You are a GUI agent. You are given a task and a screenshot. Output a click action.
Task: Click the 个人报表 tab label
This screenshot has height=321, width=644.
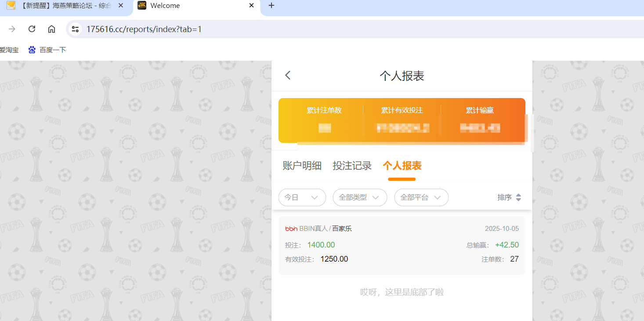402,166
